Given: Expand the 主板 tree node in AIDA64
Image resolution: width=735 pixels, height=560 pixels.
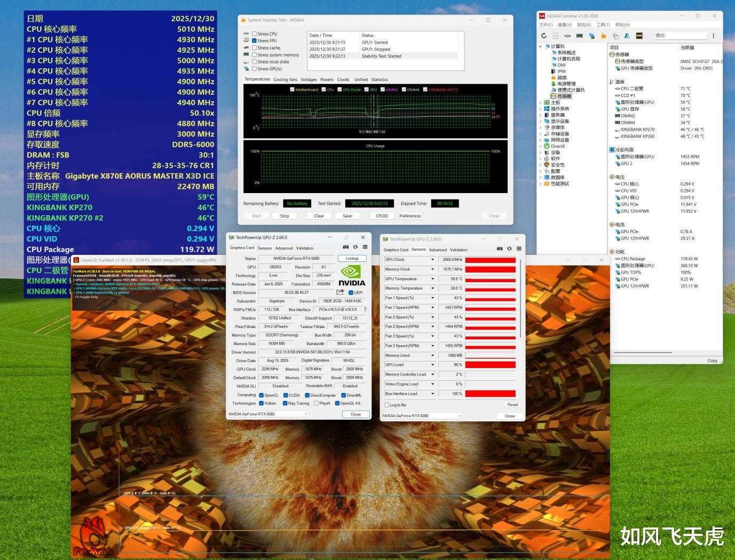Looking at the screenshot, I should point(540,102).
